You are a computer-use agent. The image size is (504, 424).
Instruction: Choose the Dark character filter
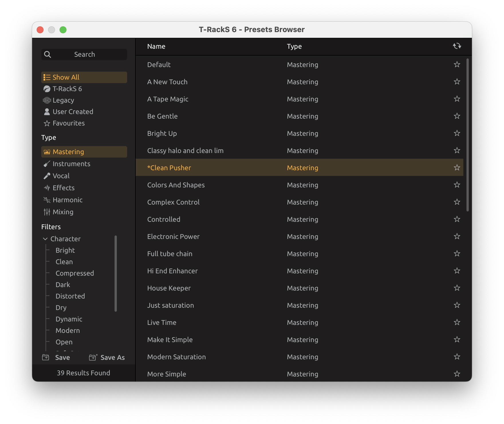tap(63, 285)
